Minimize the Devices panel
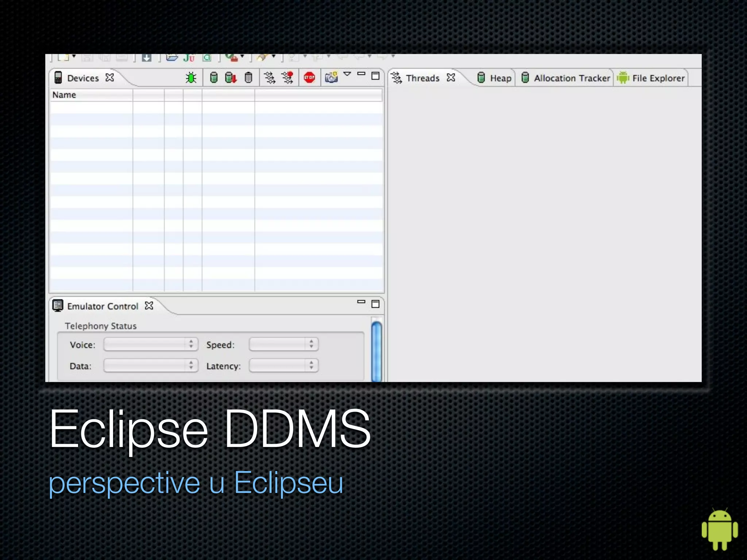The image size is (747, 560). pyautogui.click(x=361, y=74)
